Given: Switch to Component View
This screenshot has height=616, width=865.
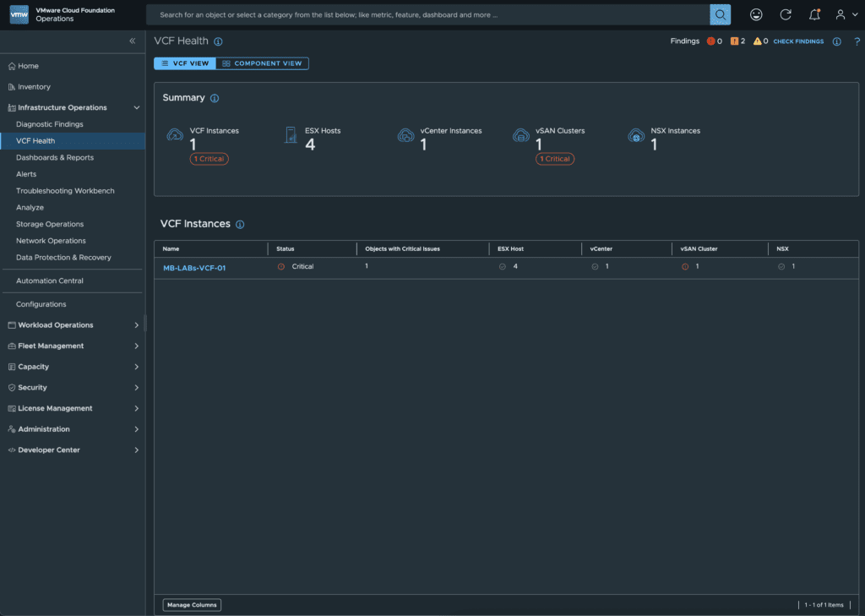Looking at the screenshot, I should [x=263, y=63].
